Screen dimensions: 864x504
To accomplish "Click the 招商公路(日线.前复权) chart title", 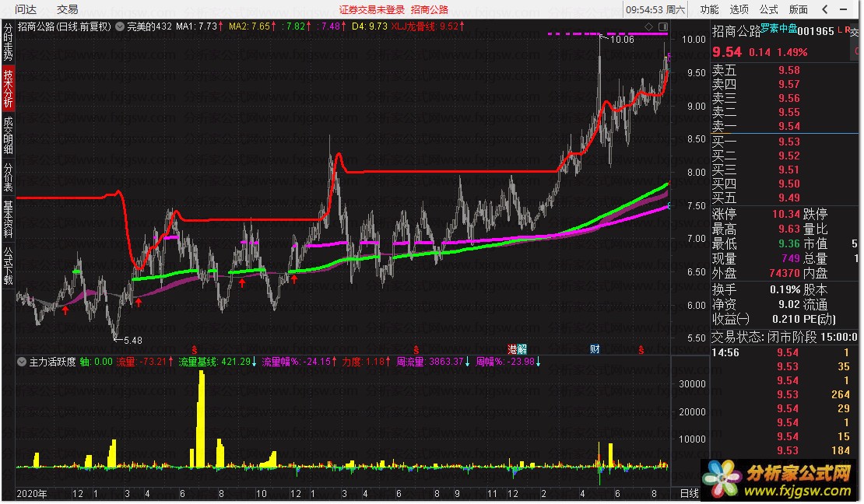I will 64,26.
